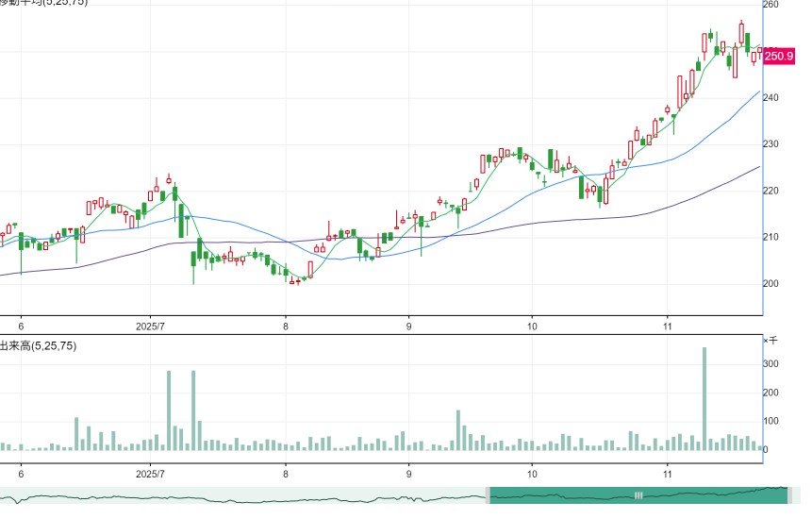This screenshot has height=519, width=812.
Task: Click the current price label 250.9
Action: tap(779, 56)
